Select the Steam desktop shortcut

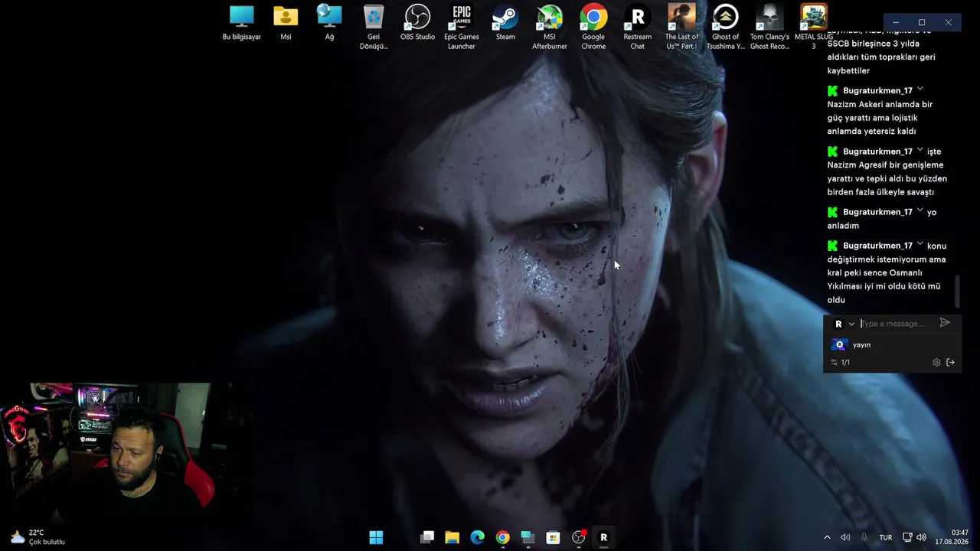(505, 22)
